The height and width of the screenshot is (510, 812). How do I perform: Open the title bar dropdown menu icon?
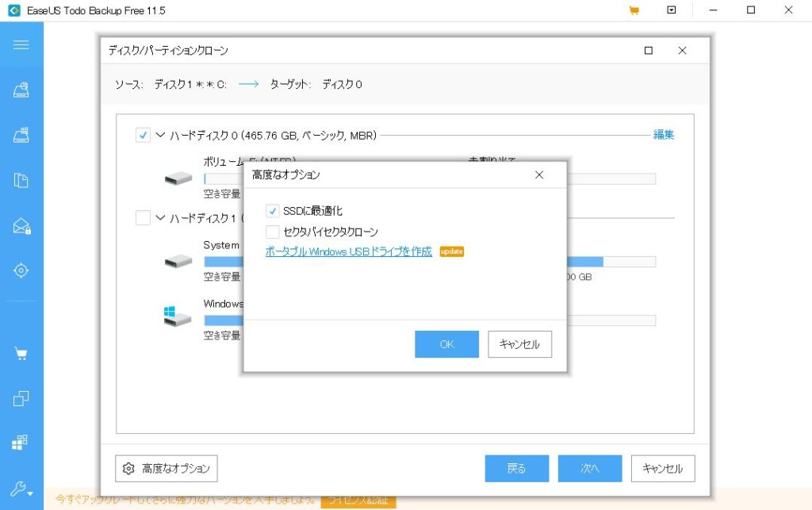click(671, 10)
